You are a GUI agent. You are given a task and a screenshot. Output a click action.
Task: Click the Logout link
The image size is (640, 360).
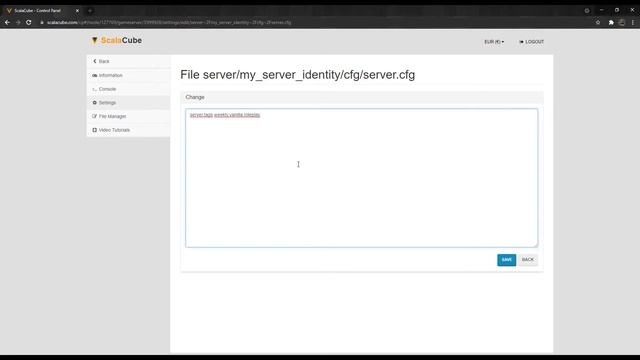point(531,42)
